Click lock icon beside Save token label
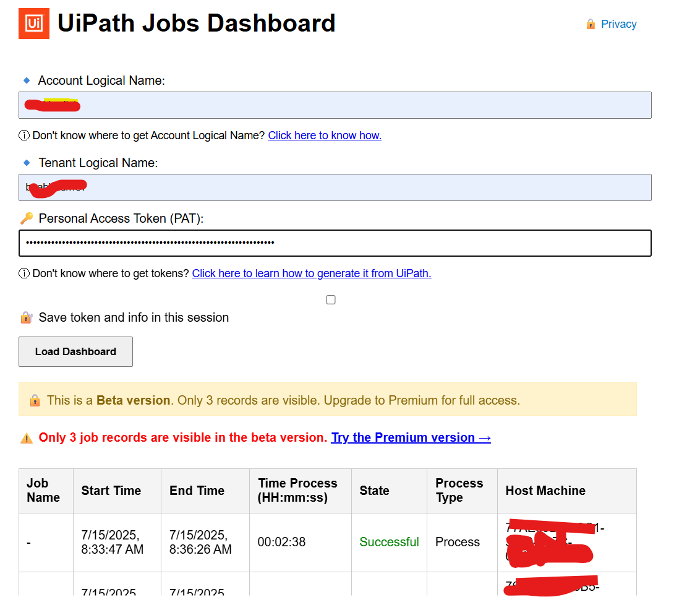700x597 pixels. [x=27, y=317]
